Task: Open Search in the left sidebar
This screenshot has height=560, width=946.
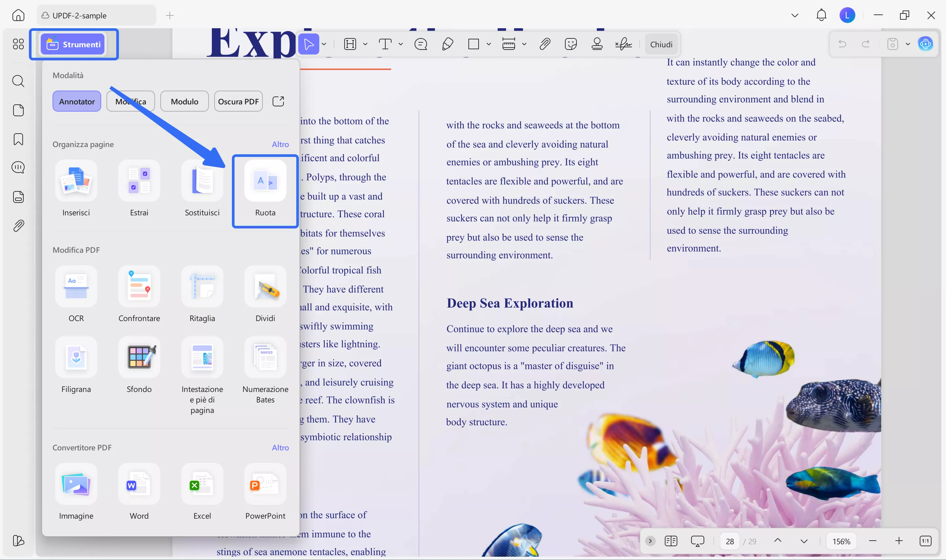Action: point(18,81)
